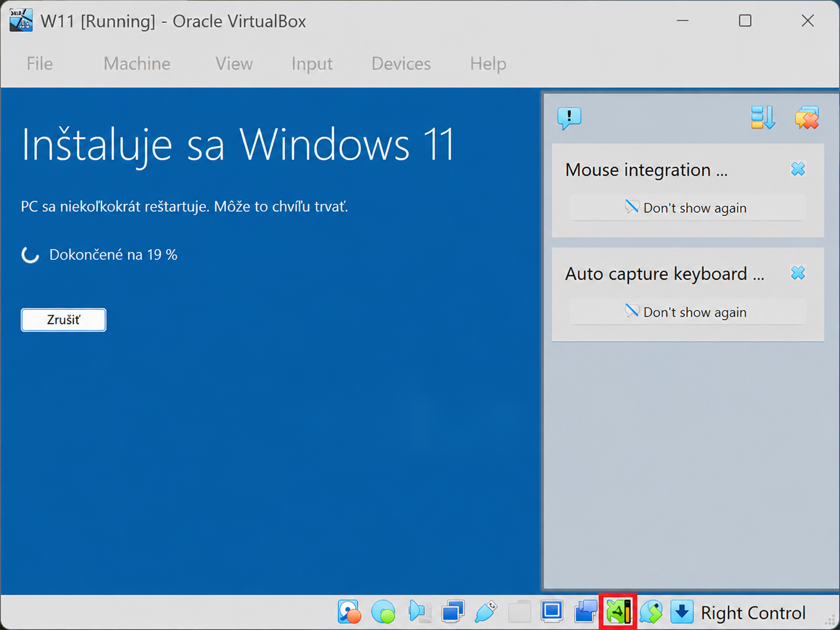This screenshot has width=840, height=630.
Task: Minimize the VirtualBox window
Action: (x=683, y=21)
